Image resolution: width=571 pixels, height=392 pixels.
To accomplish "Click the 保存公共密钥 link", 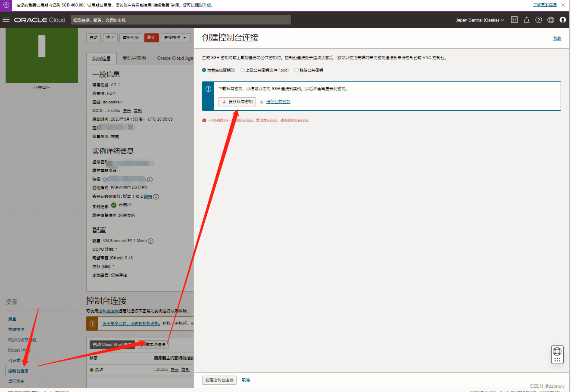I will click(x=278, y=102).
